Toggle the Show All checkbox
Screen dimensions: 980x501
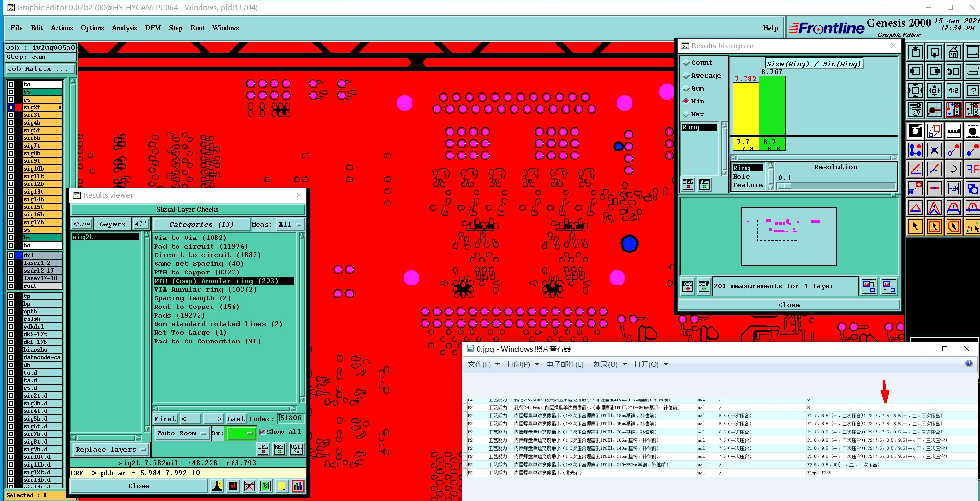coord(262,432)
